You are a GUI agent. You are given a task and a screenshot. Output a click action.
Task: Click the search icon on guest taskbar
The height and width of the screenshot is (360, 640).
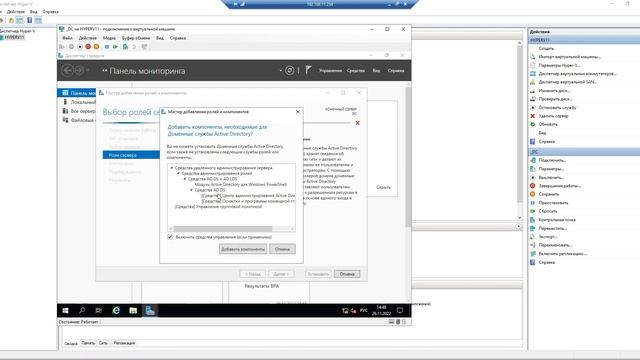(x=82, y=311)
